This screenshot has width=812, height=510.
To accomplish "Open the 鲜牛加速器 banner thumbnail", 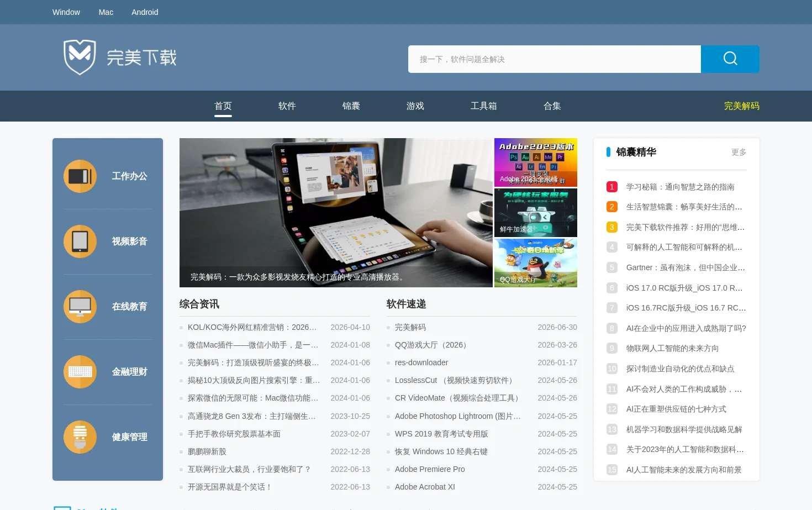I will coord(536,213).
